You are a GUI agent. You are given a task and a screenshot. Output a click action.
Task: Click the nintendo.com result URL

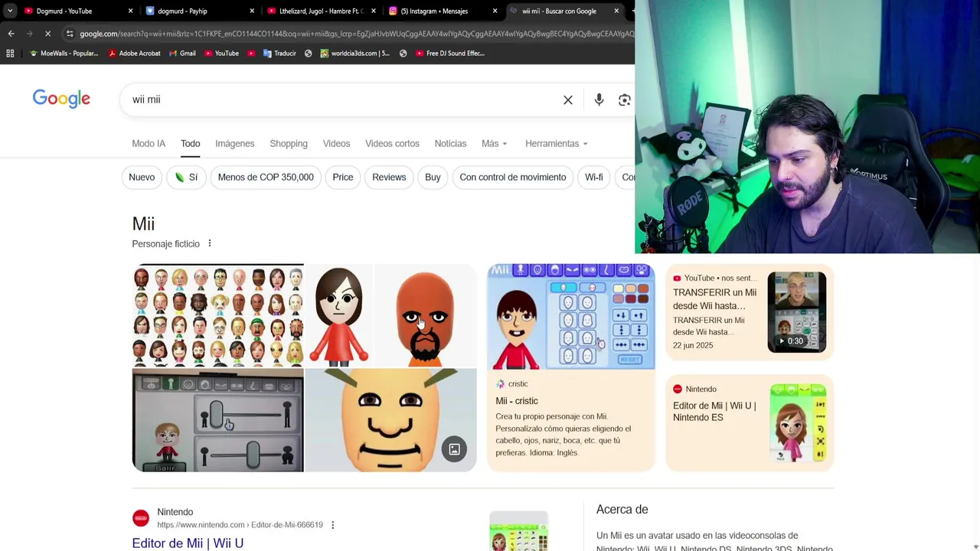[240, 525]
